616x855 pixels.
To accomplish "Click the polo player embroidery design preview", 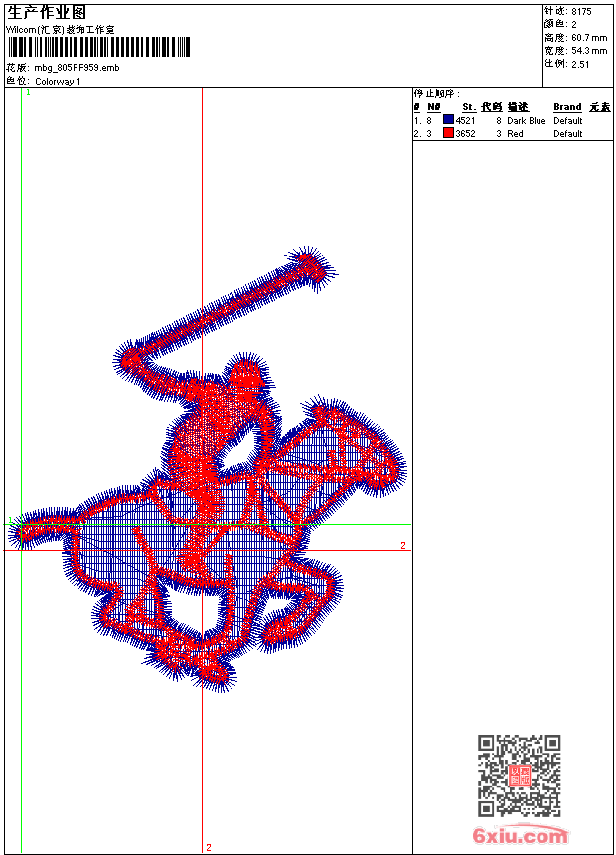I will (209, 469).
